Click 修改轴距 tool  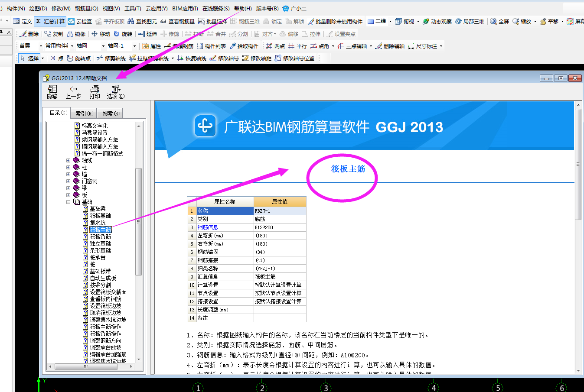[257, 58]
